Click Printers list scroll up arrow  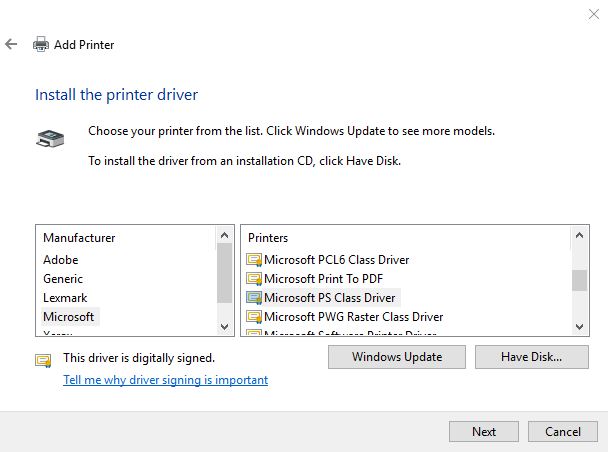click(579, 235)
